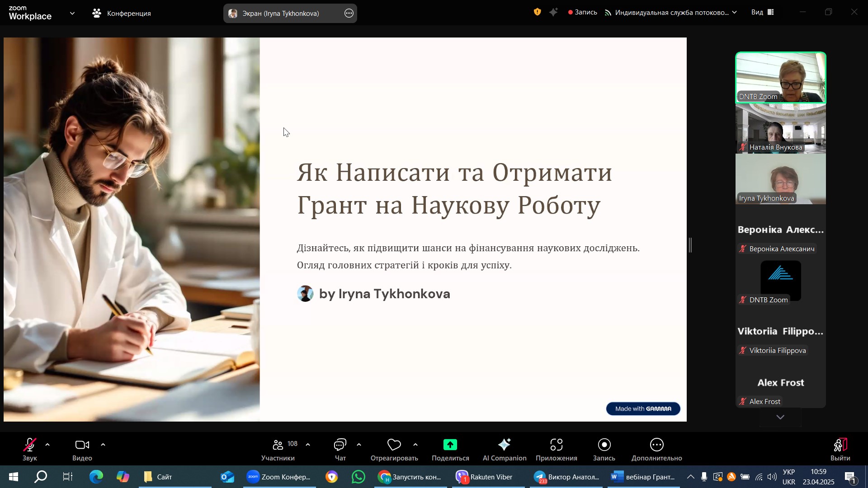
Task: Turn on the camera (Видео)
Action: coord(82,446)
